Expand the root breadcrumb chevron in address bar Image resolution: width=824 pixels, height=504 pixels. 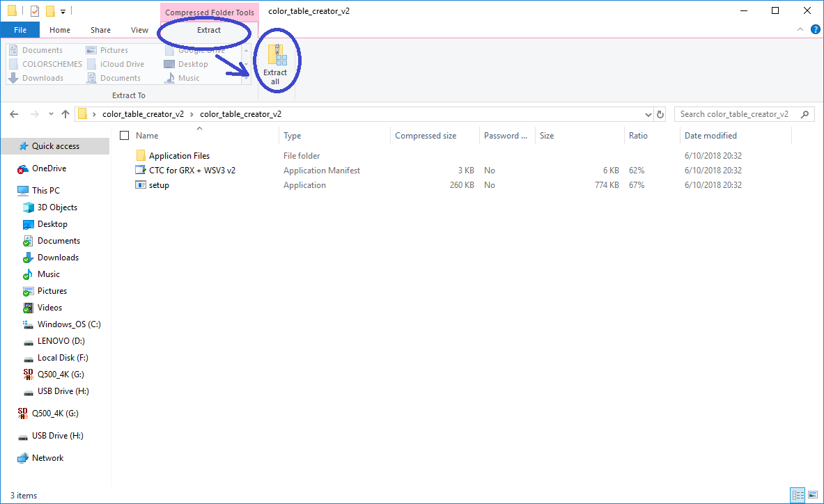pyautogui.click(x=94, y=114)
